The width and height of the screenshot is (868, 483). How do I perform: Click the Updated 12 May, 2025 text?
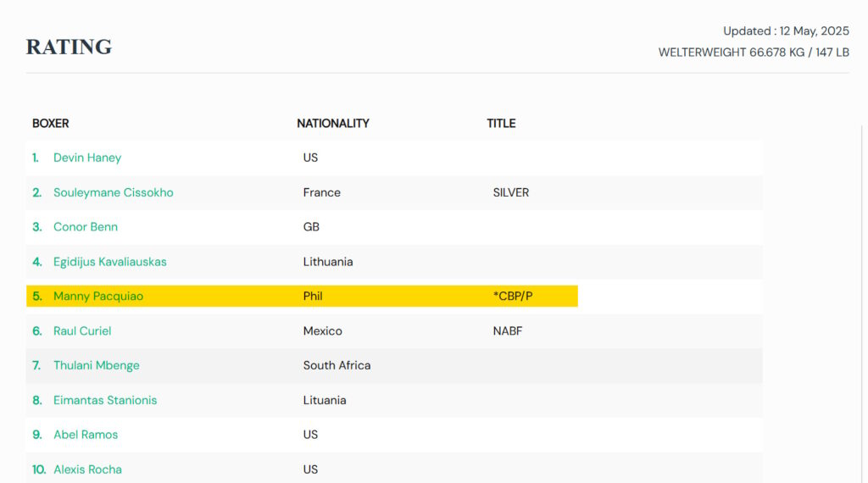[786, 31]
